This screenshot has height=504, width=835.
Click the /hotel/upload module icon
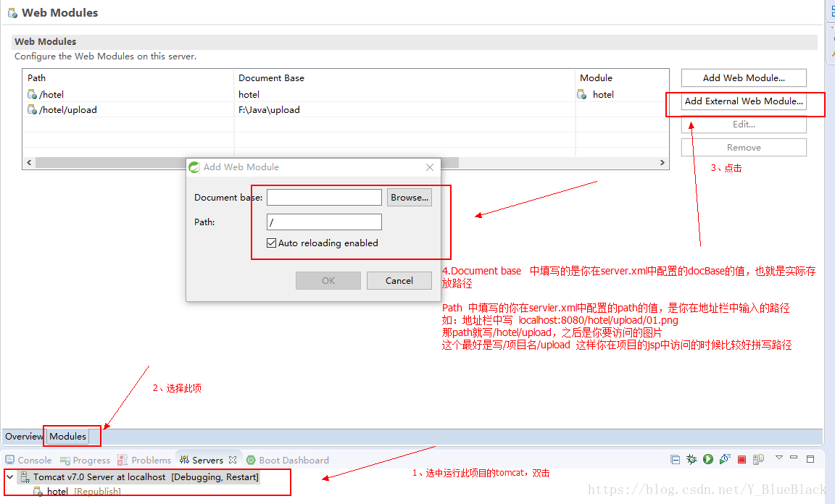(32, 109)
